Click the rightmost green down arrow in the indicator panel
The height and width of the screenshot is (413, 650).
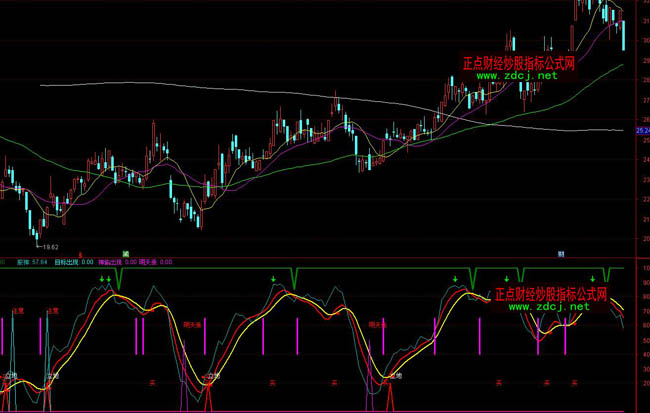[606, 277]
